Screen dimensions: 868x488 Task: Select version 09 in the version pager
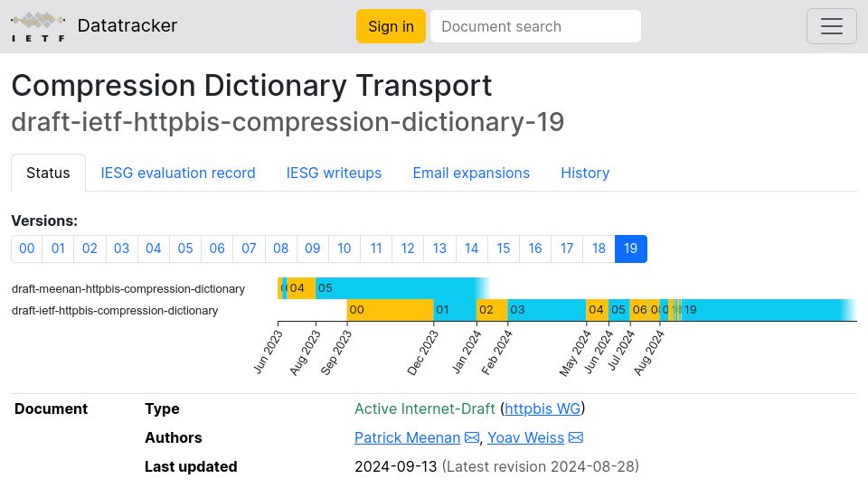[x=313, y=249]
